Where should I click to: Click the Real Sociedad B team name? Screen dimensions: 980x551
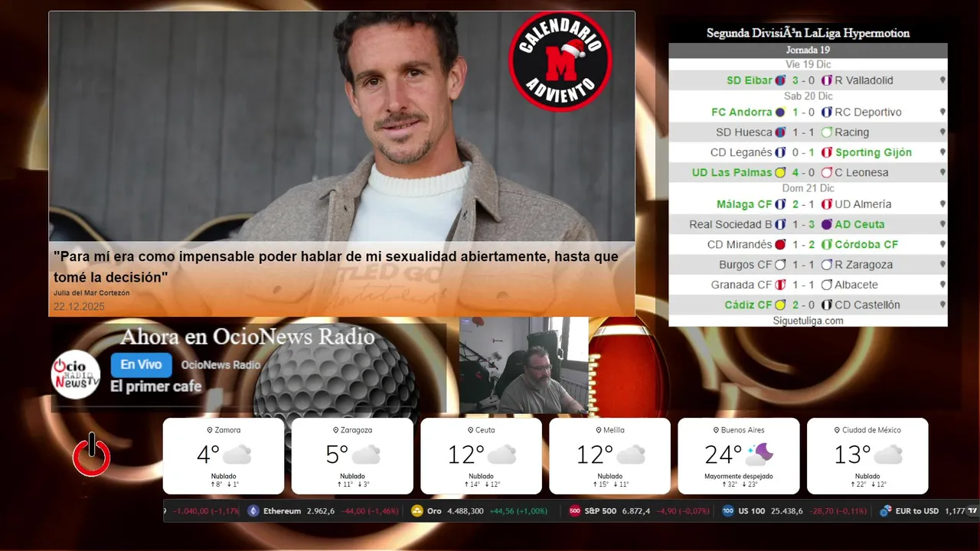[730, 225]
